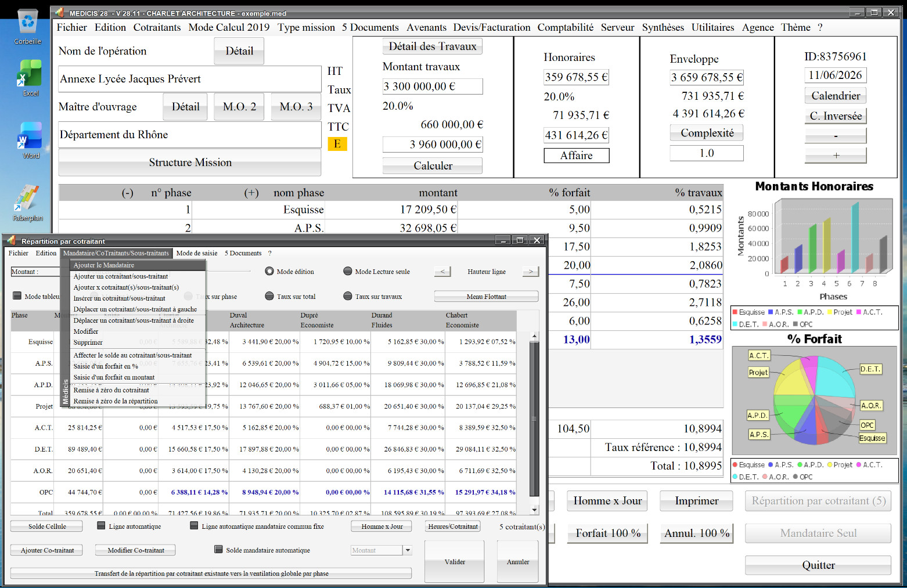The image size is (907, 588).
Task: Click the Montant travaux input field
Action: (433, 86)
